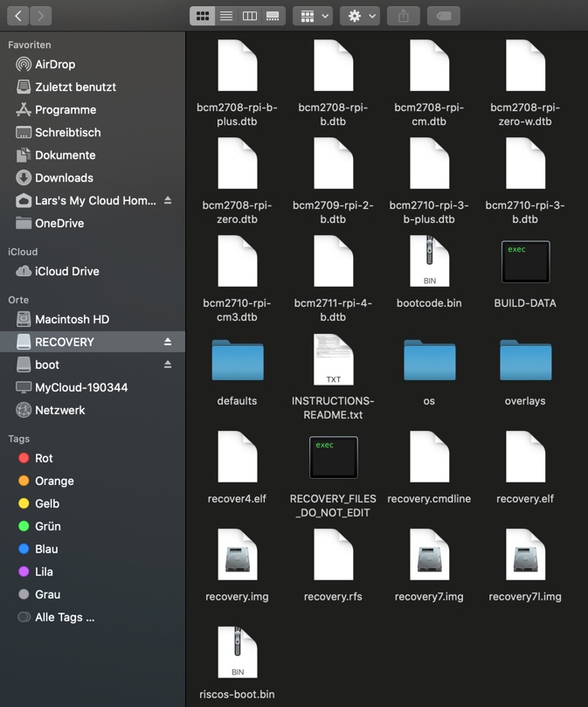Click the Share button in toolbar
Image resolution: width=588 pixels, height=707 pixels.
tap(403, 16)
